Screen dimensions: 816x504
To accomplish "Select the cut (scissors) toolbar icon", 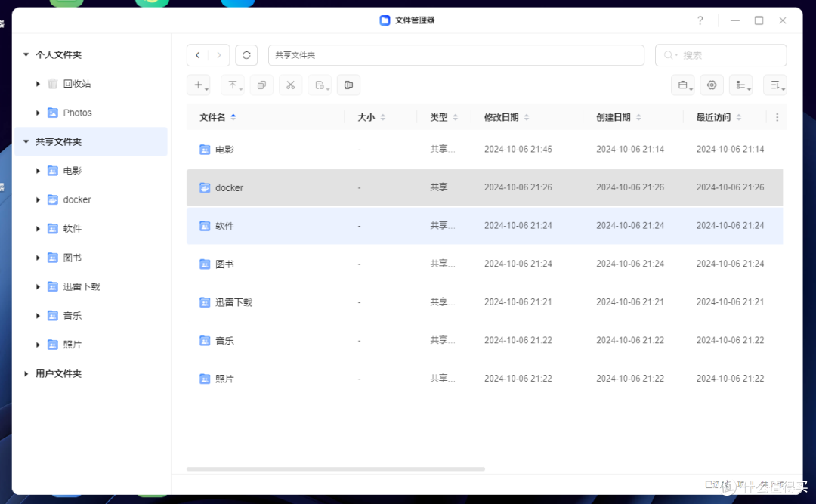I will click(290, 85).
